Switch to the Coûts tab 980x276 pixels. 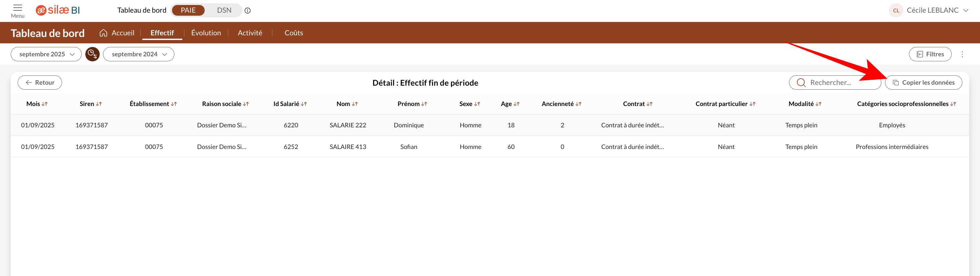(x=293, y=33)
